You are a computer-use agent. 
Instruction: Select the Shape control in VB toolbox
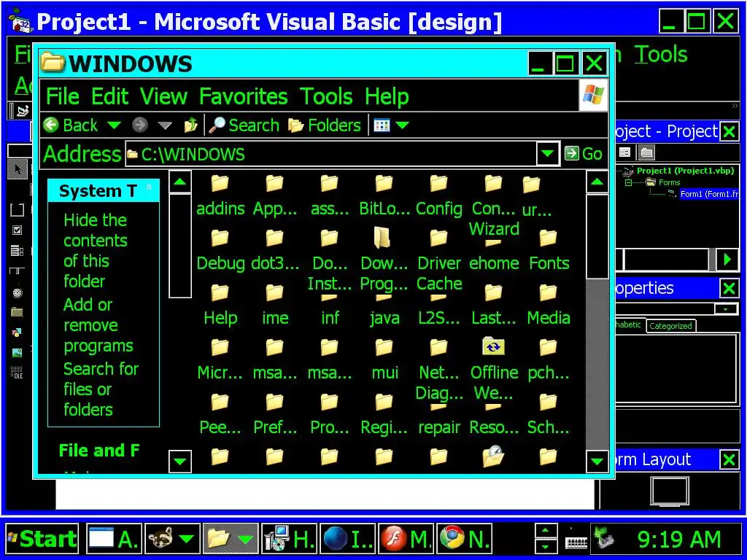click(18, 332)
